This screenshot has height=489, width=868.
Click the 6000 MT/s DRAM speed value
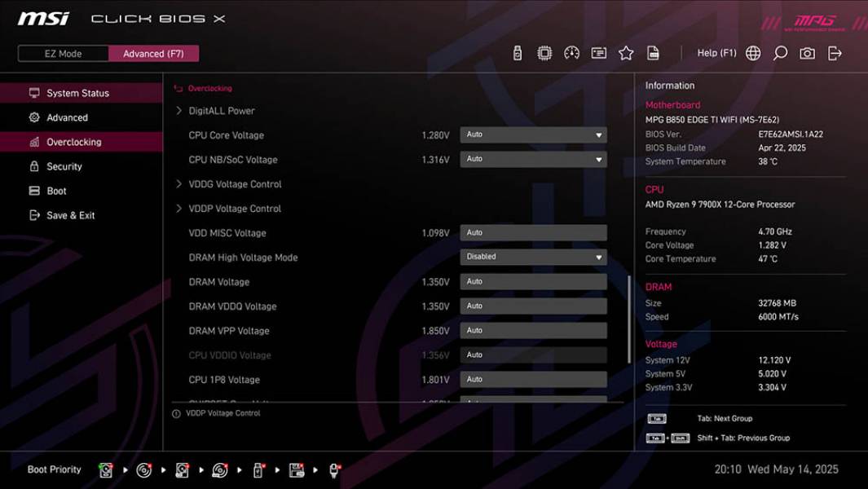click(778, 317)
